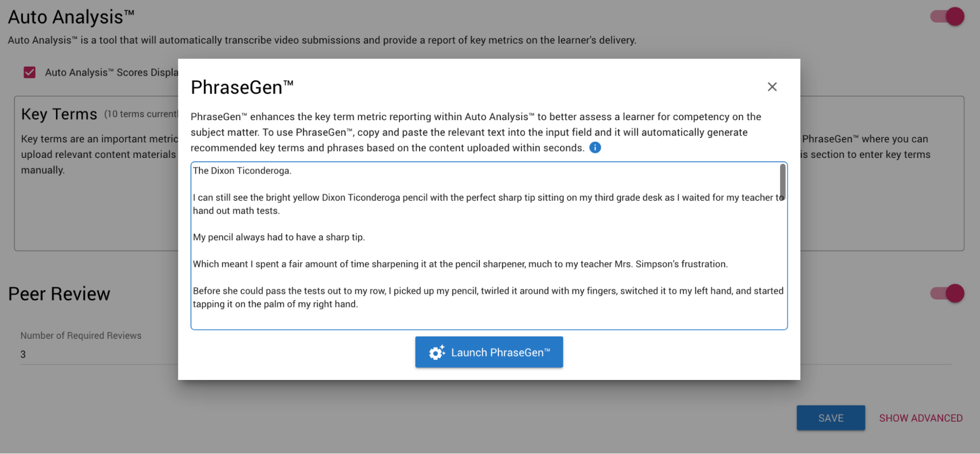
Task: Click the "My pencil always had" sentence
Action: (x=278, y=237)
